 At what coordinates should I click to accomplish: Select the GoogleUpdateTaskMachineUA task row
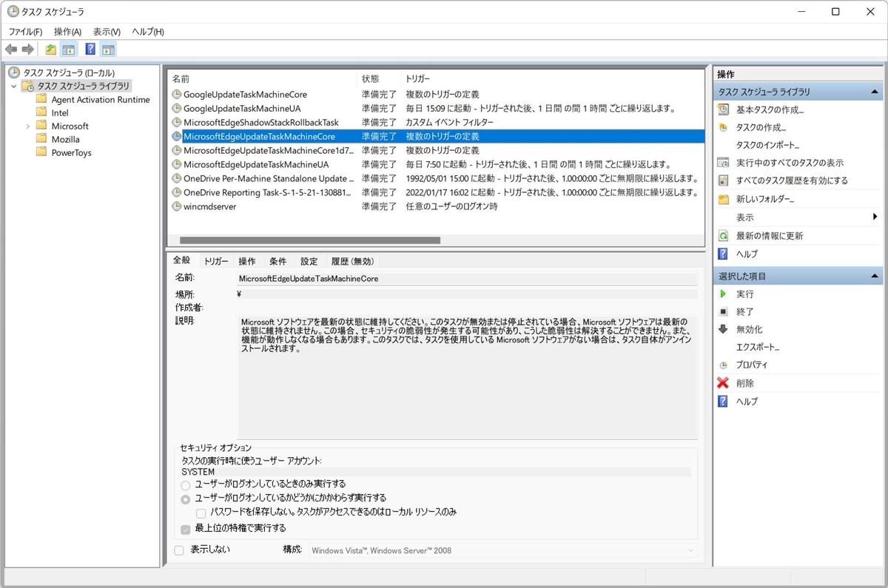tap(435, 109)
